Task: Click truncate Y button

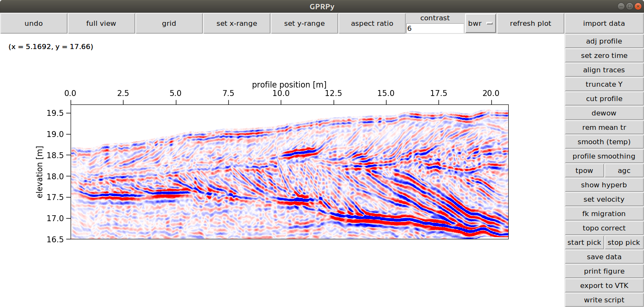Action: (x=604, y=84)
